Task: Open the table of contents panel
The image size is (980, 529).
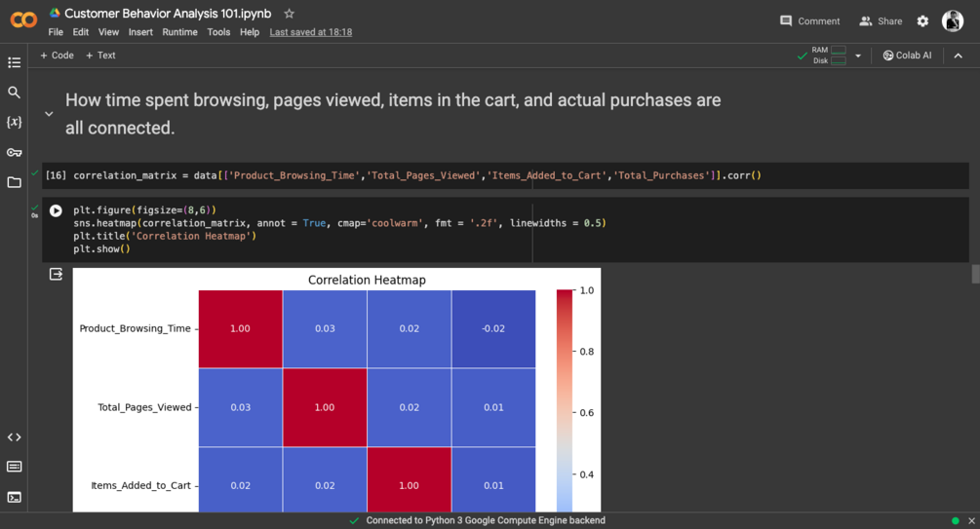Action: point(14,62)
